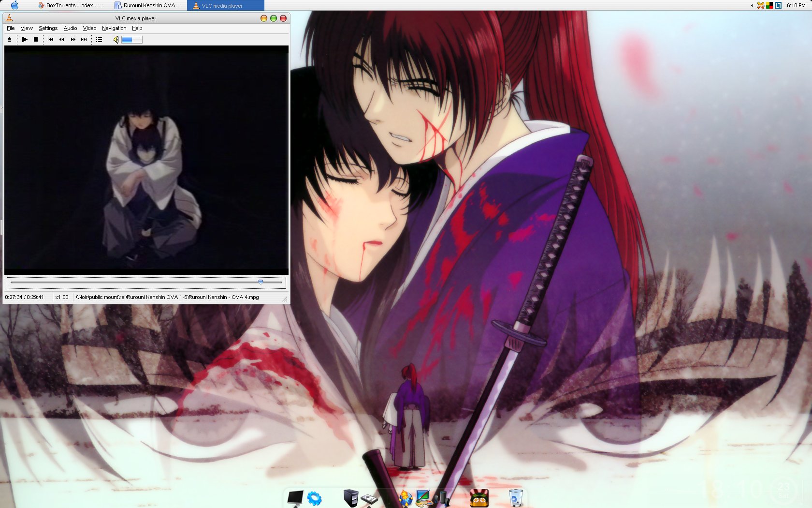The width and height of the screenshot is (812, 508).
Task: Click the resize grip of VLC window
Action: 285,299
